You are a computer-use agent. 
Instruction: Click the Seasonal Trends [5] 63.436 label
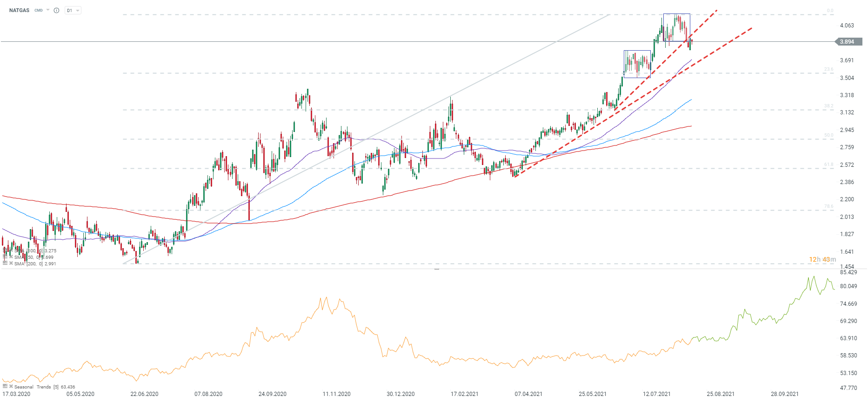click(45, 387)
